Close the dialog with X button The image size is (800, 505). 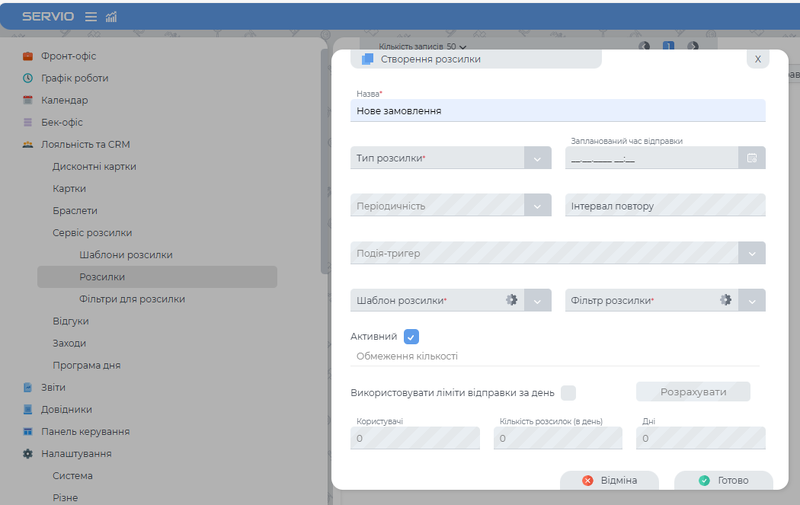[x=757, y=59]
